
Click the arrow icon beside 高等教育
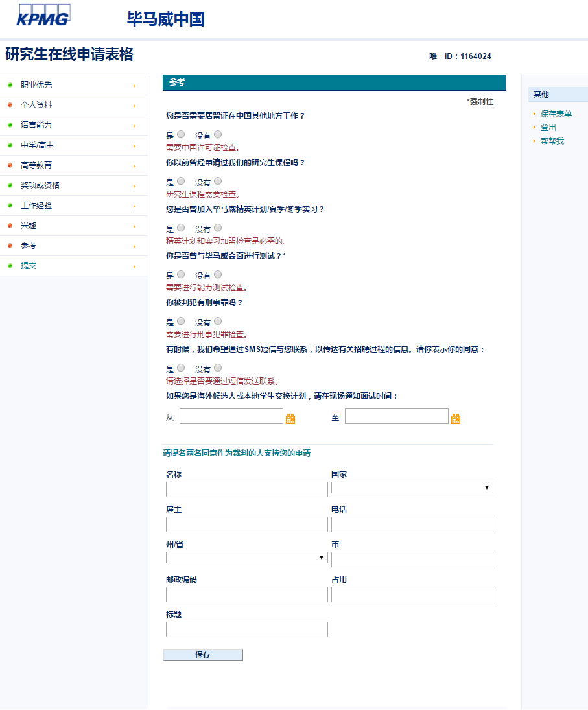point(134,166)
